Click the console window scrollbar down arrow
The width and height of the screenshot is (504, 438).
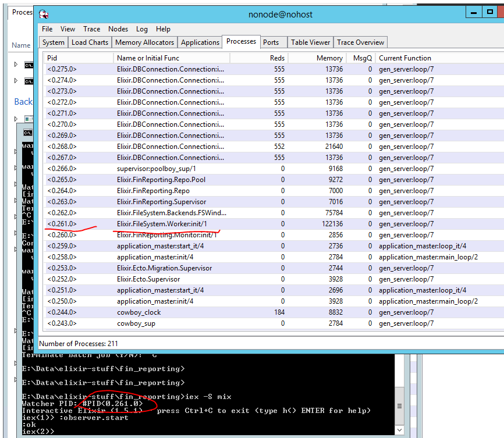[x=399, y=430]
